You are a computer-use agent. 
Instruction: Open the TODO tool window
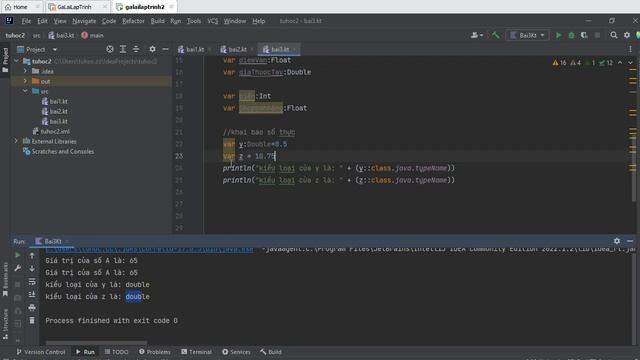coord(116,352)
